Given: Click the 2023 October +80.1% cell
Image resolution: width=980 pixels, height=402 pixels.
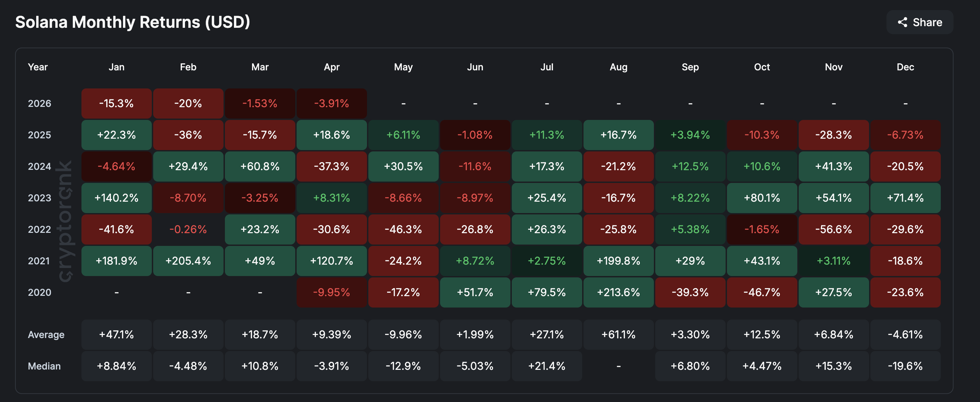Looking at the screenshot, I should point(761,198).
